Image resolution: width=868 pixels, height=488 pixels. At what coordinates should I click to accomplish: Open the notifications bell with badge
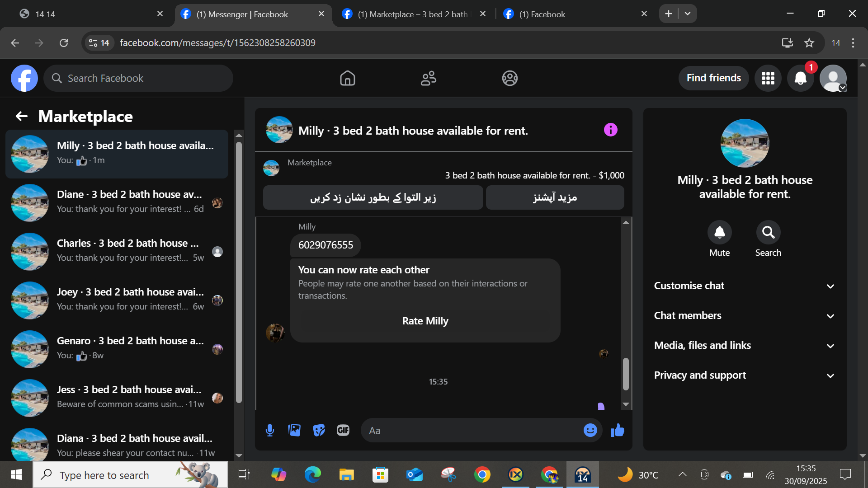pos(801,78)
